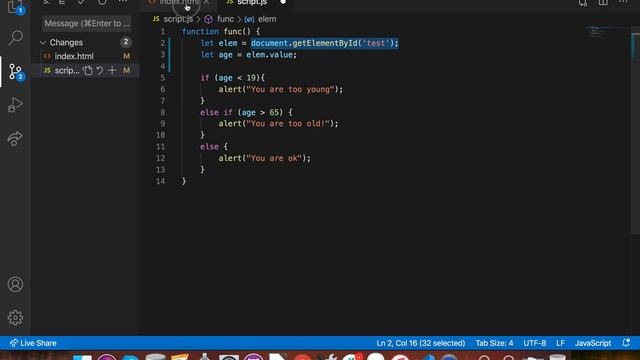The width and height of the screenshot is (640, 360).
Task: Stage changes with plus icon on script.js
Action: click(x=112, y=70)
